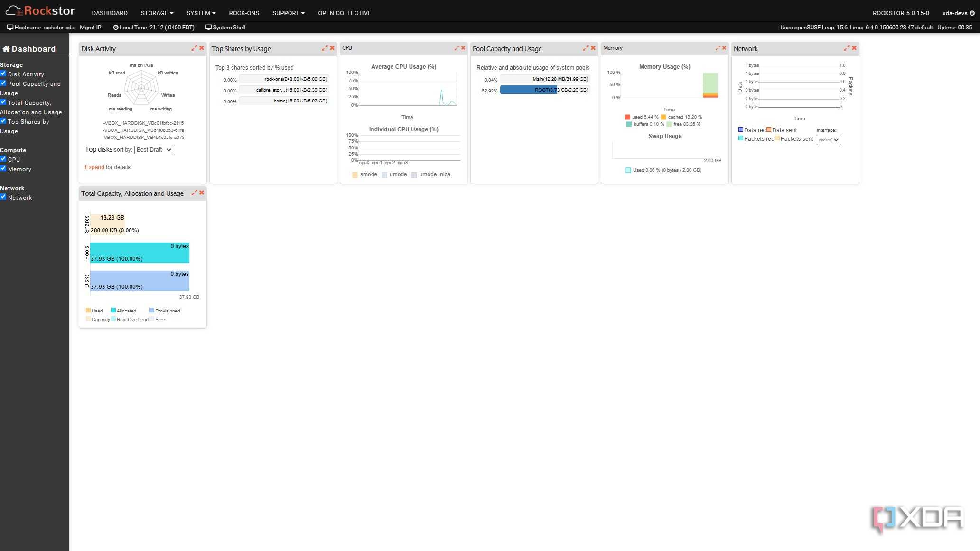980x551 pixels.
Task: Click the Dashboard home icon in sidebar
Action: tap(6, 49)
